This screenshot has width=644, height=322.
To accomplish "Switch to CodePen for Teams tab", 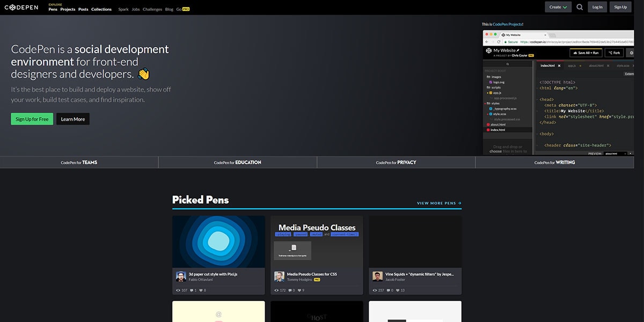I will click(x=79, y=162).
